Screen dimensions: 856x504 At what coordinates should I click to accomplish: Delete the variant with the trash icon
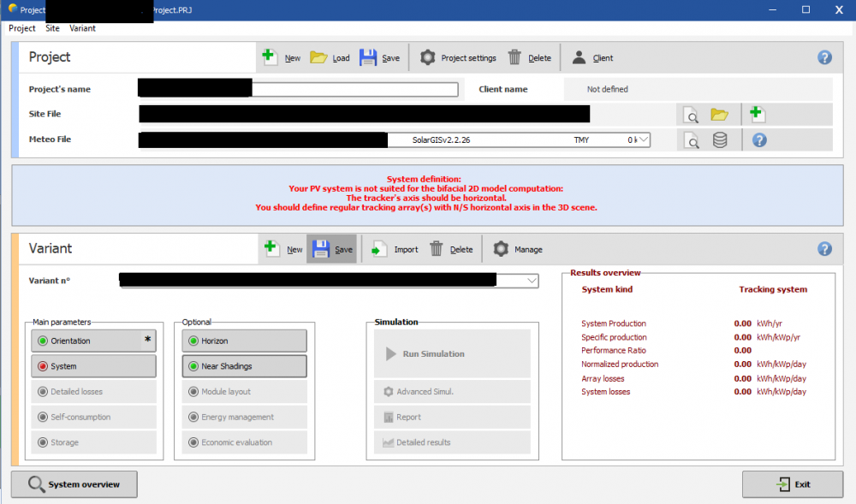[x=437, y=249]
